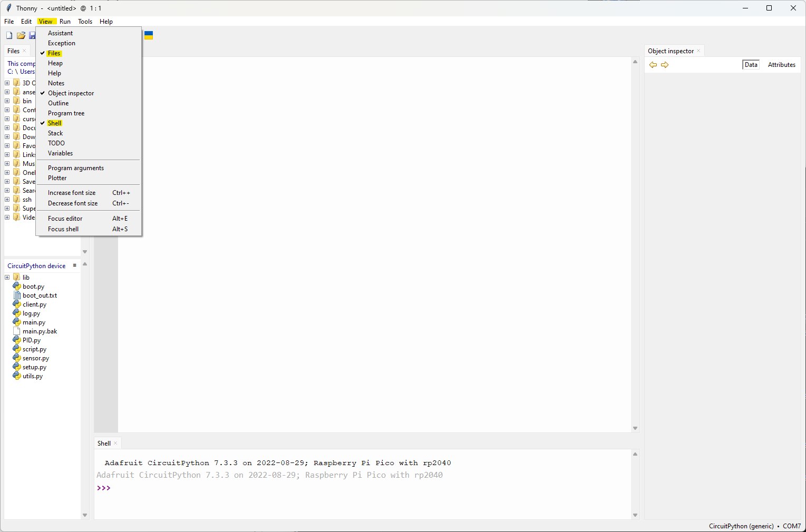Click CircuitPython (generic) interpreter in status bar
This screenshot has height=532, width=806.
point(741,526)
